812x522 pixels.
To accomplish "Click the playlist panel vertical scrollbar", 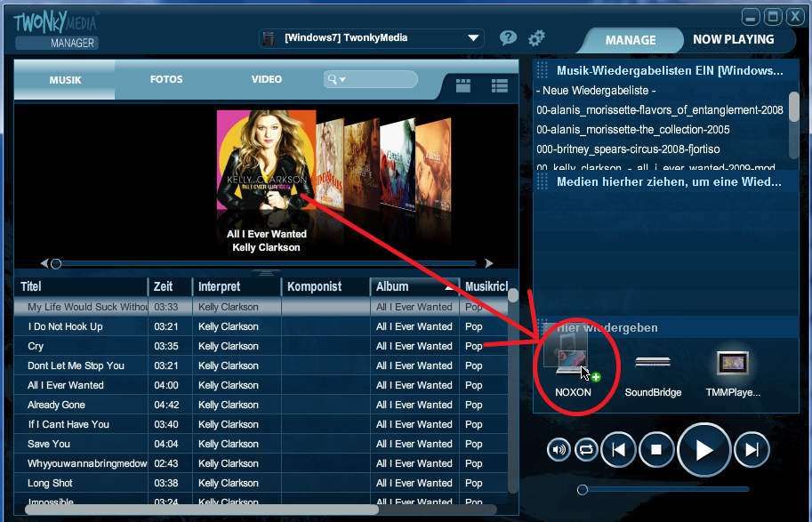I will point(794,108).
